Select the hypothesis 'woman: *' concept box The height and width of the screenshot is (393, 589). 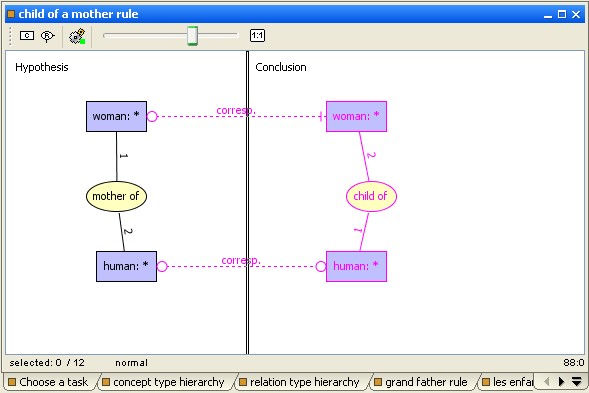tap(116, 116)
